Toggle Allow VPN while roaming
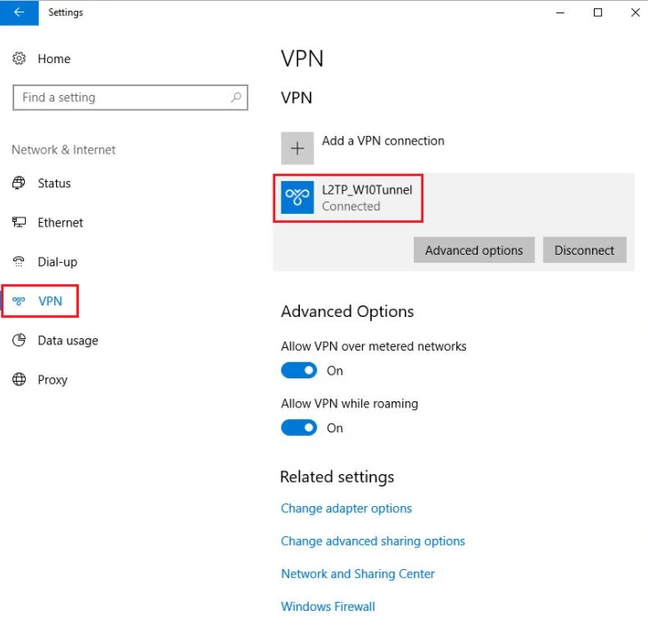Screen dimensions: 648x633 point(299,428)
